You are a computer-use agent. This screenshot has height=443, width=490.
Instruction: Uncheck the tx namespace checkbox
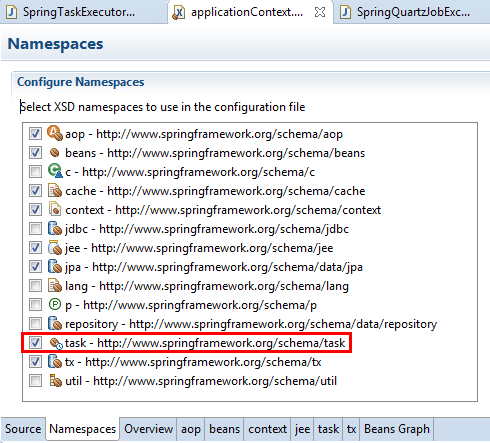(35, 362)
